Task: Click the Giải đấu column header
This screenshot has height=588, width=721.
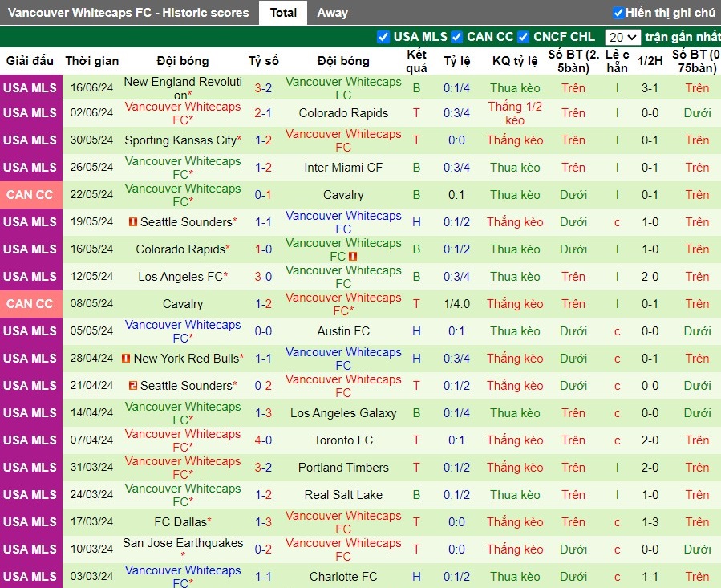Action: pyautogui.click(x=30, y=61)
